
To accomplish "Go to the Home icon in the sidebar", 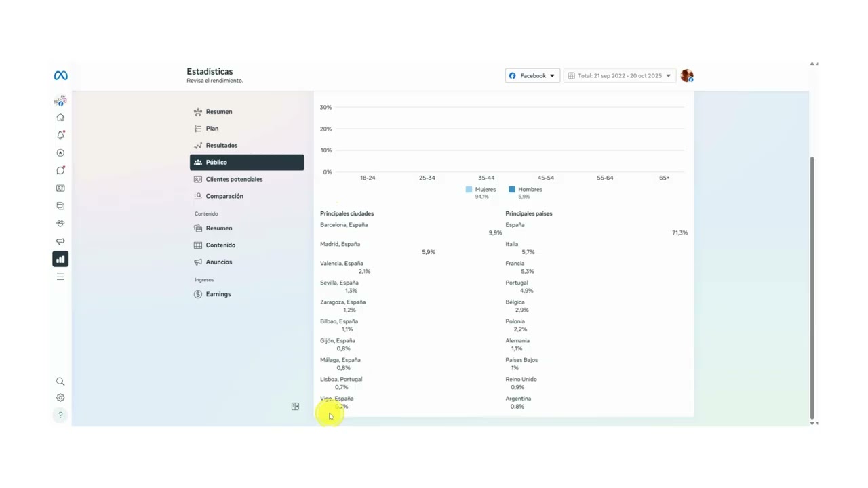I will tap(60, 117).
